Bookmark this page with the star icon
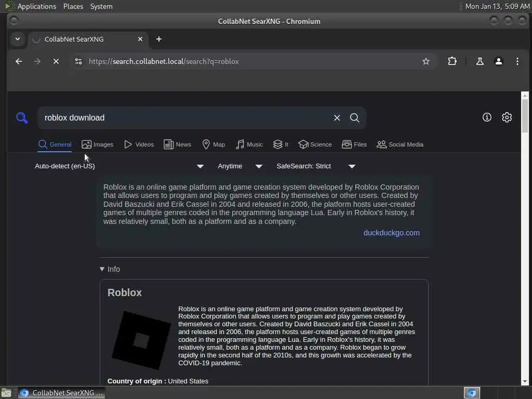The height and width of the screenshot is (399, 532). (426, 61)
